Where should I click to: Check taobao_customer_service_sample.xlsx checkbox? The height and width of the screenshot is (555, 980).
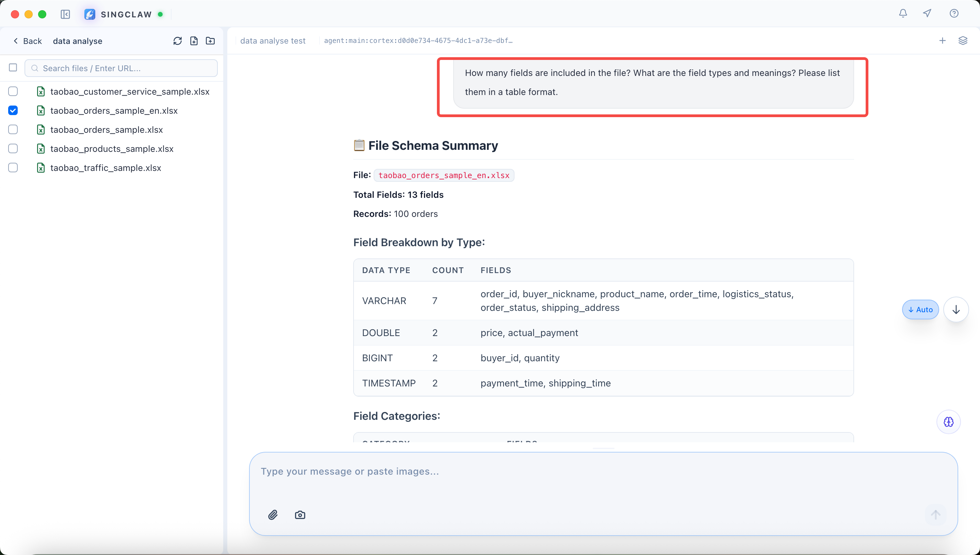(x=13, y=92)
